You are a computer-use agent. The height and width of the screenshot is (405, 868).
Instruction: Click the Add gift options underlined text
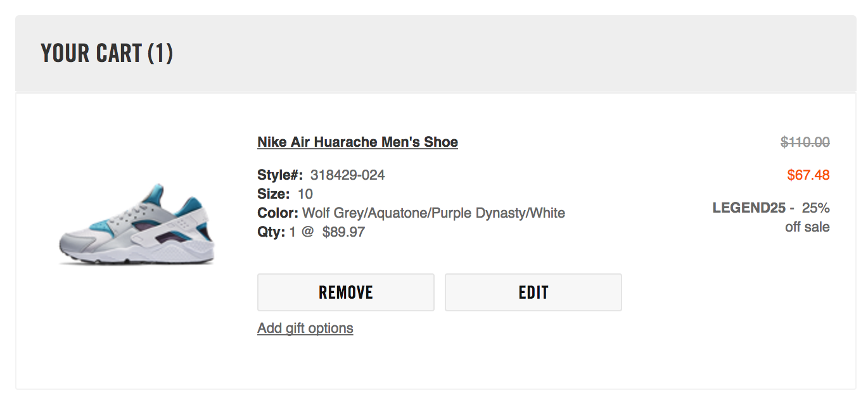pos(305,328)
